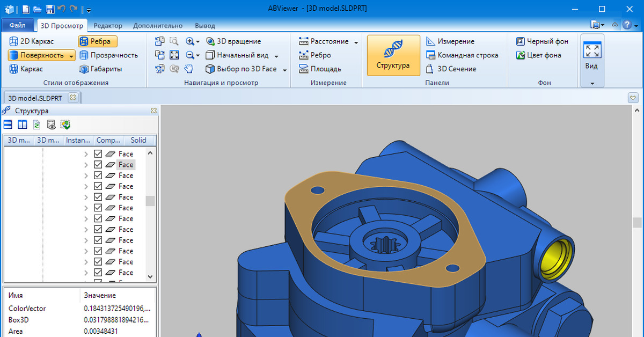Uncheck the highlighted Face item checkbox
This screenshot has height=337, width=644.
98,165
